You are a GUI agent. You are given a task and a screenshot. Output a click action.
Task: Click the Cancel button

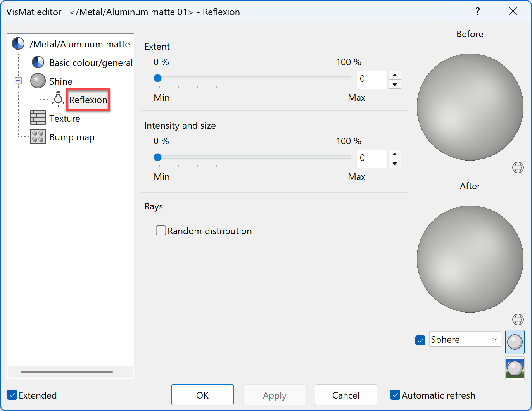[x=345, y=395]
